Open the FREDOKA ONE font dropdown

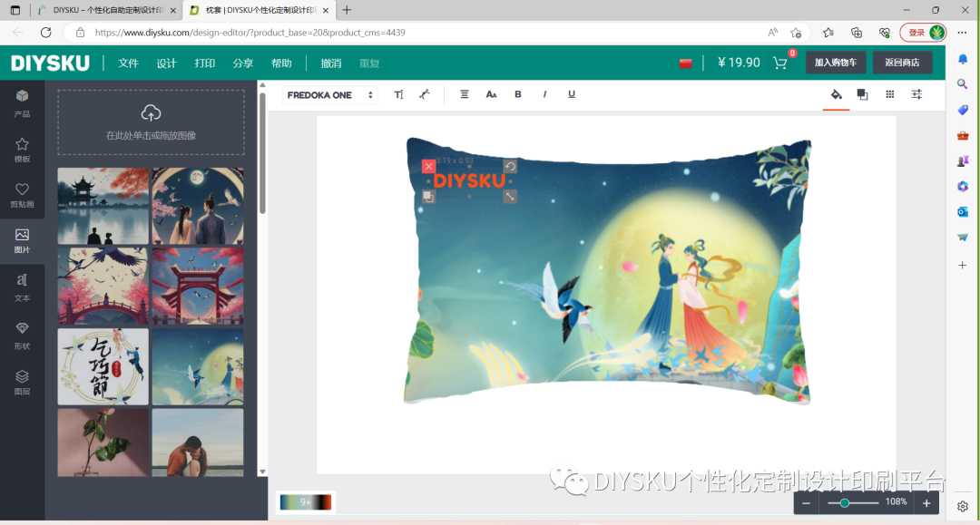tap(329, 95)
